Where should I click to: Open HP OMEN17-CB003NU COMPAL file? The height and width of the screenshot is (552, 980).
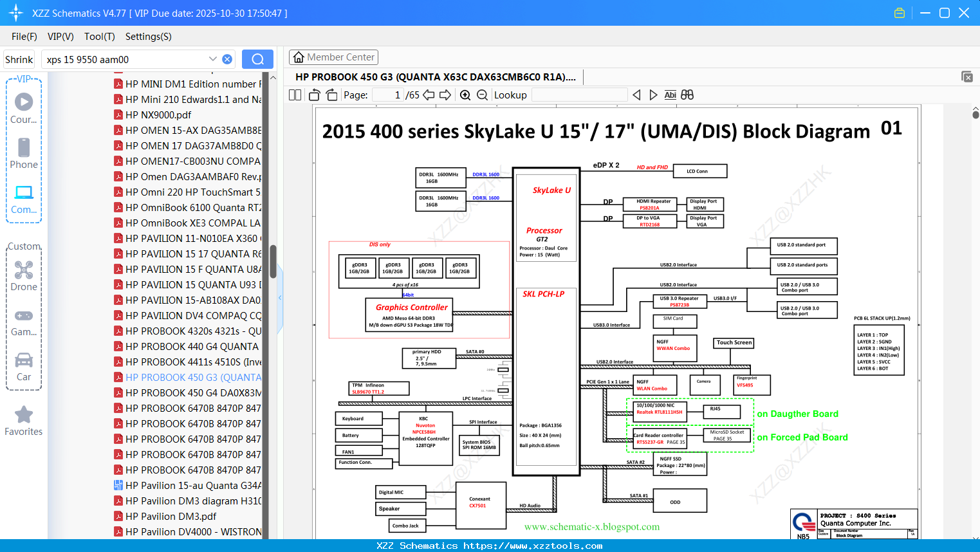click(x=188, y=161)
